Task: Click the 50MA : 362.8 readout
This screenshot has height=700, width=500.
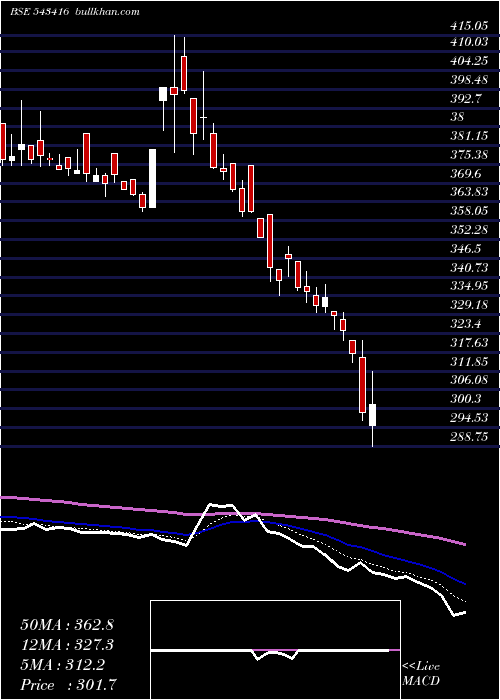Action: click(x=67, y=625)
